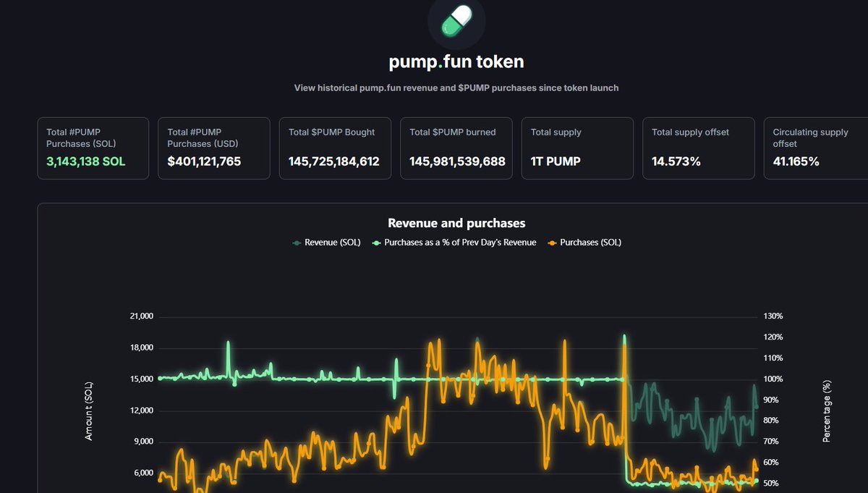Click the 50% right-axis label
This screenshot has height=493, width=868.
(x=771, y=483)
